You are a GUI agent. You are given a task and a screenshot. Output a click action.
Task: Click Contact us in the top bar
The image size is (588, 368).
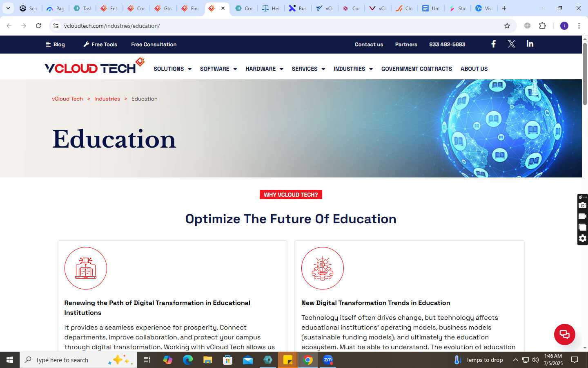pyautogui.click(x=369, y=44)
